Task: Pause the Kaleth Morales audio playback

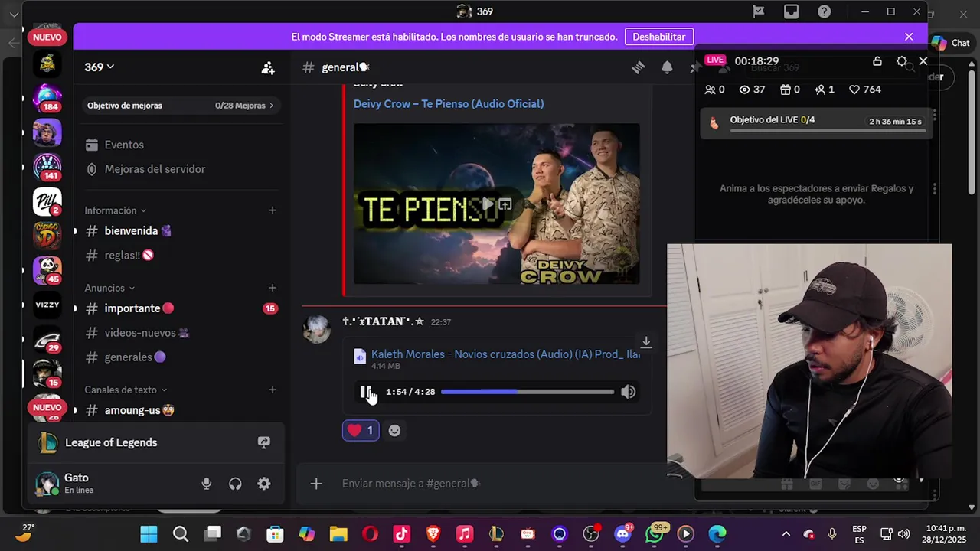Action: pos(365,392)
